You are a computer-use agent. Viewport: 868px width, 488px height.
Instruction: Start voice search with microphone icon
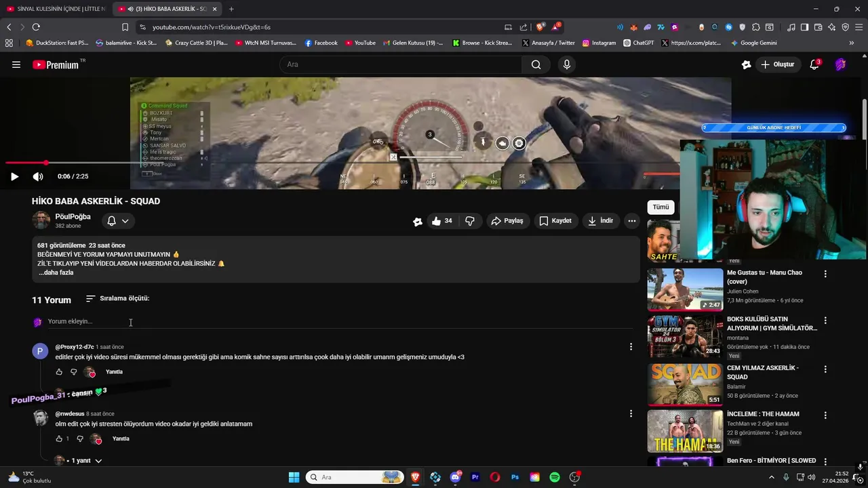click(x=567, y=64)
